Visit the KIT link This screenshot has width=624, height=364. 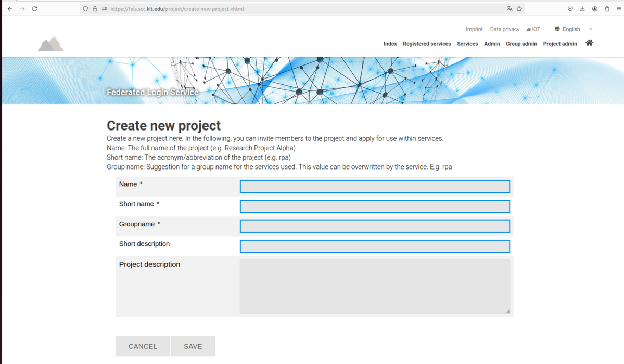tap(533, 29)
